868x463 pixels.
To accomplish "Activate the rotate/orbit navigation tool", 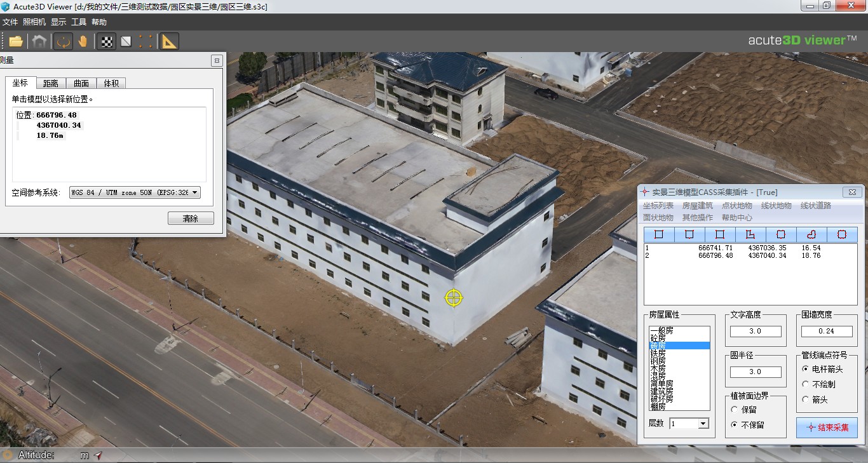I will [63, 41].
